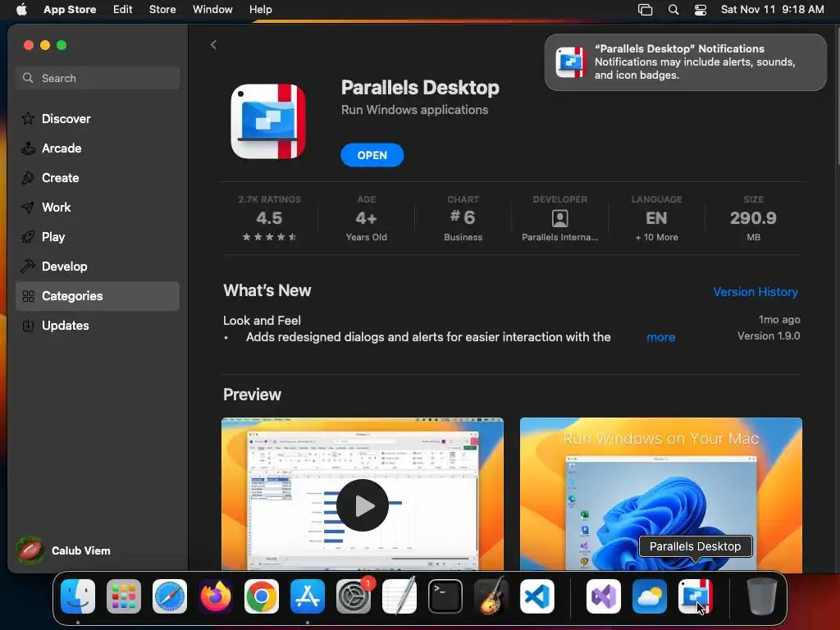Click the Arcade joystick icon

click(x=28, y=148)
